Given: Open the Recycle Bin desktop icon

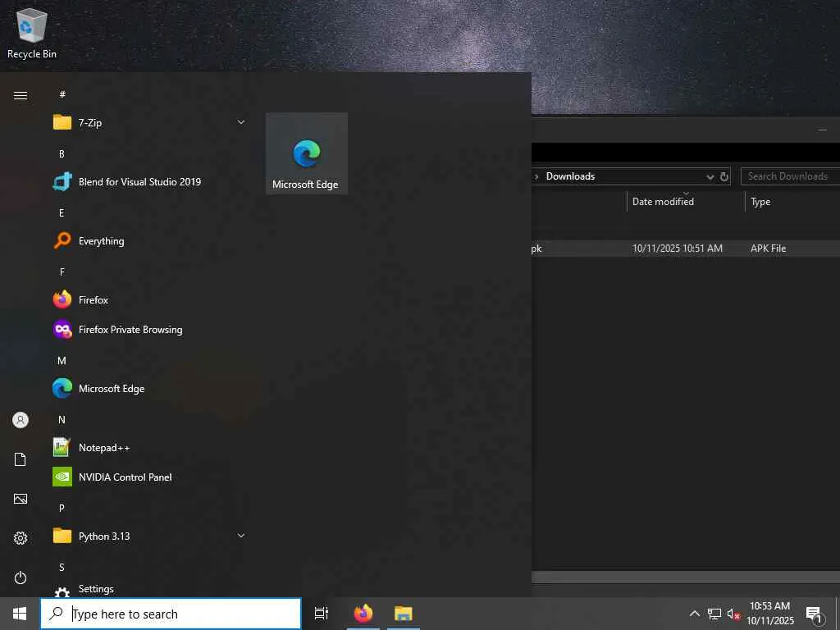Looking at the screenshot, I should click(32, 34).
